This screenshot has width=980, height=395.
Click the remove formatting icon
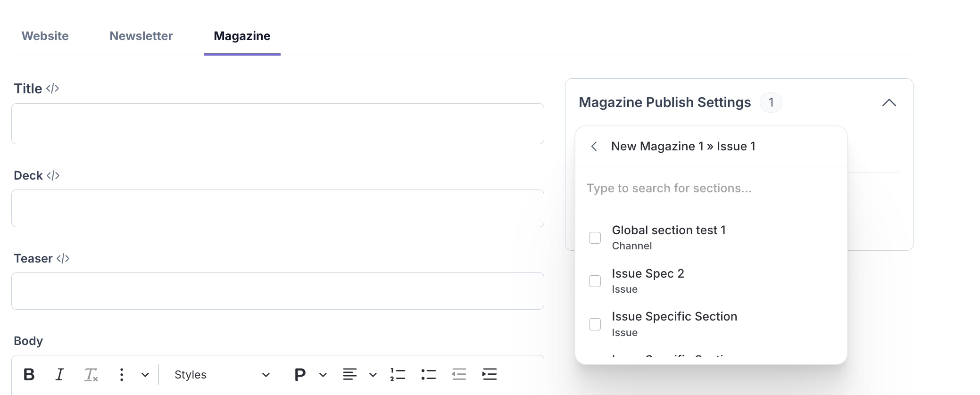coord(91,374)
